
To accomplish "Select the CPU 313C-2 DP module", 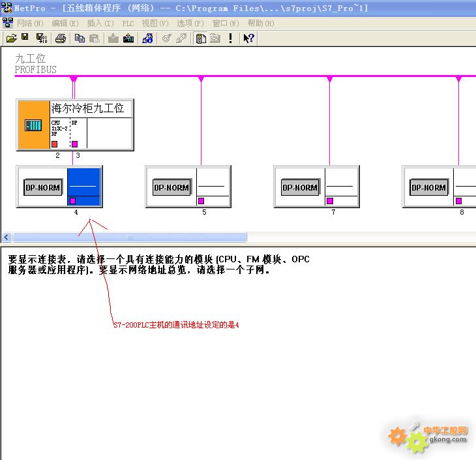I will click(x=60, y=133).
